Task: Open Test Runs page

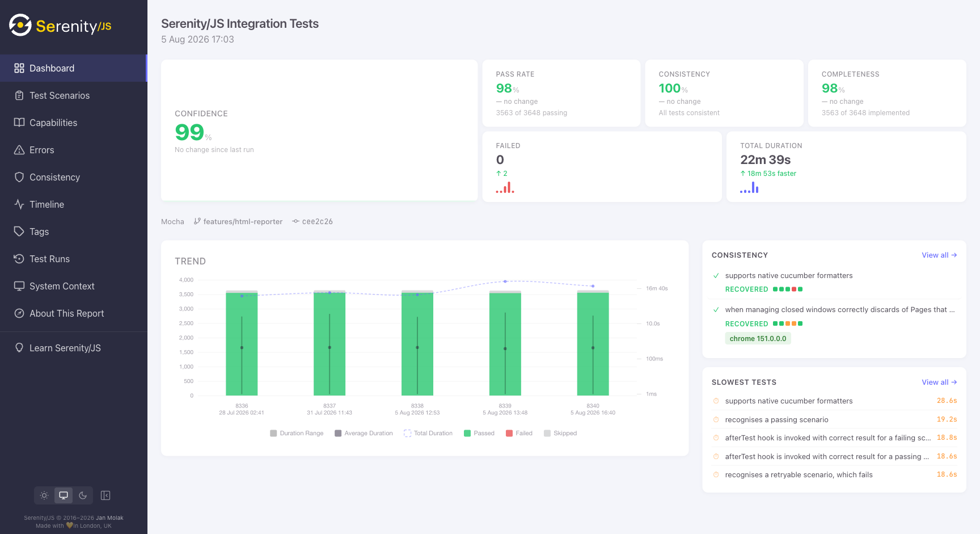Action: tap(74, 259)
